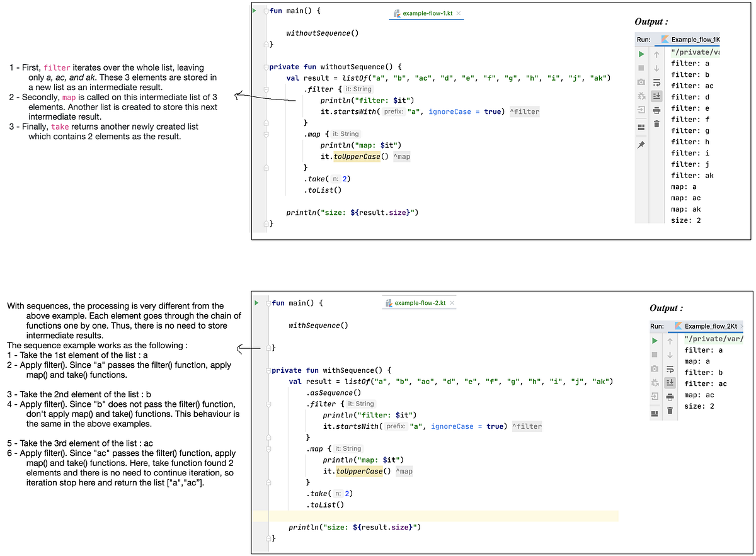
Task: Click the highlighted toList() line
Action: coord(328,504)
